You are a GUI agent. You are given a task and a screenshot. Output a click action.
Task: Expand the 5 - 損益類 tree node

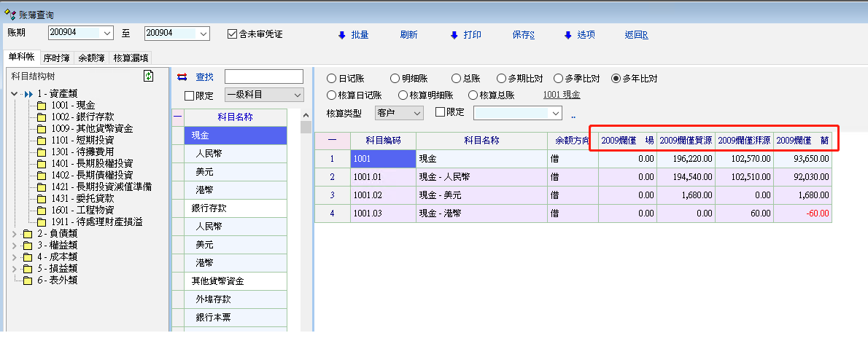coord(15,269)
